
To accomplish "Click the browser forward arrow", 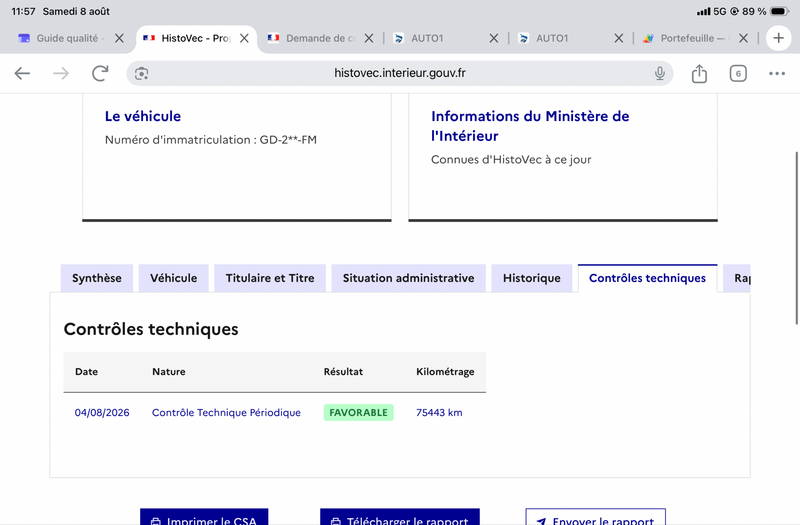I will point(61,73).
